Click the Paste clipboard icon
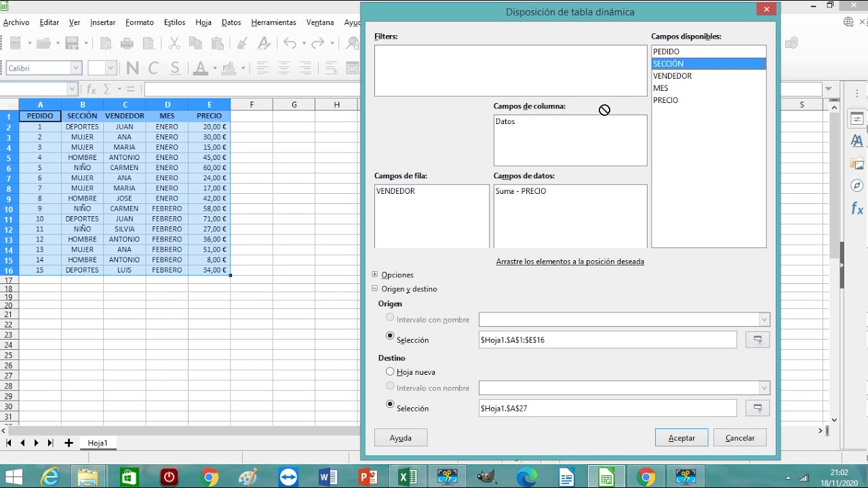The image size is (868, 488). pos(217,43)
